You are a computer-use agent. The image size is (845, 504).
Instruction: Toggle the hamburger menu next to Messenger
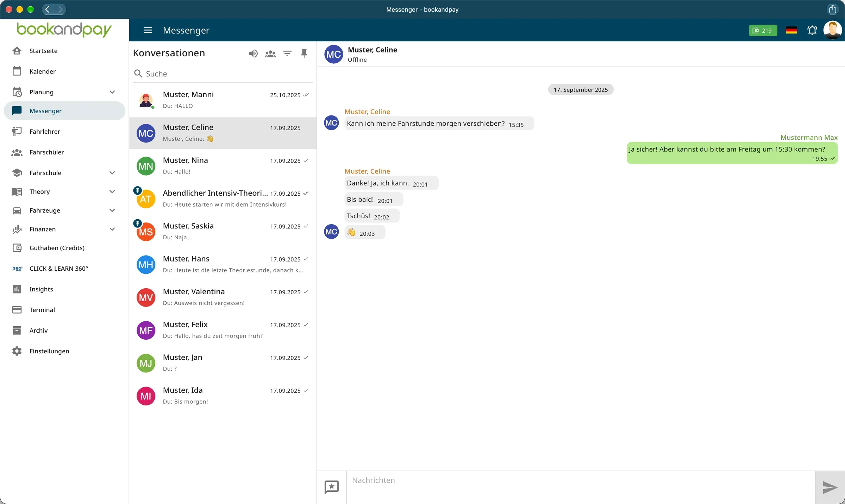[x=148, y=30]
